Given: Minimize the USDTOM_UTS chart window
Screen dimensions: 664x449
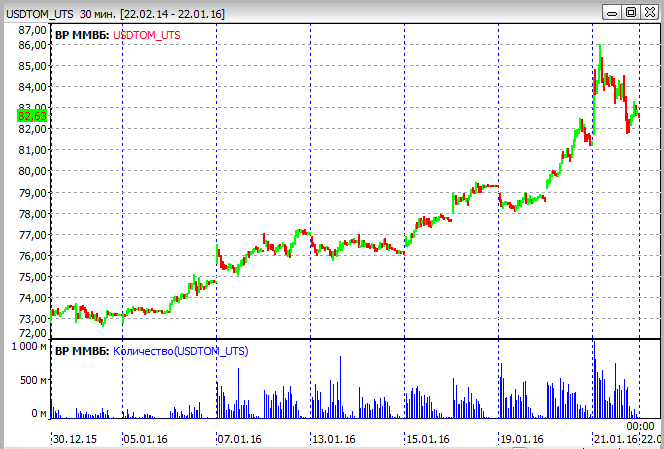Looking at the screenshot, I should pos(614,12).
